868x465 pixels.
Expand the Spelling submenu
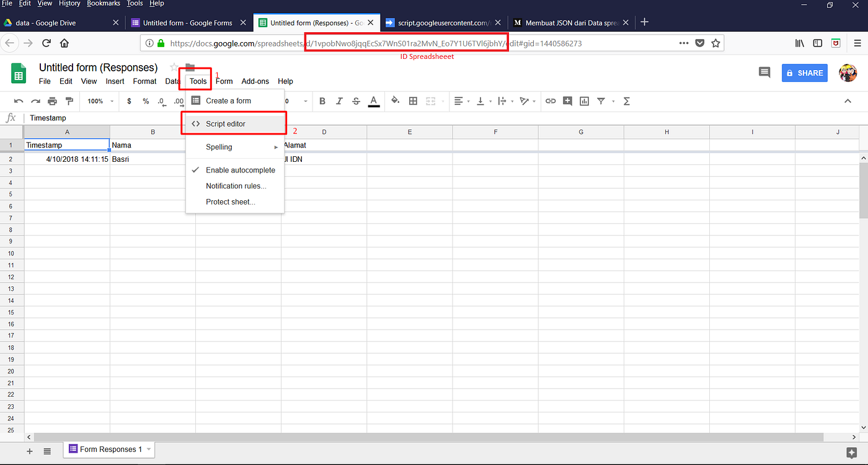219,147
